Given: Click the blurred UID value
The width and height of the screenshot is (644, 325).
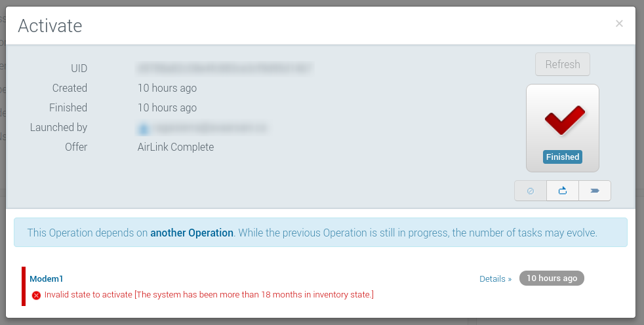Looking at the screenshot, I should [224, 68].
